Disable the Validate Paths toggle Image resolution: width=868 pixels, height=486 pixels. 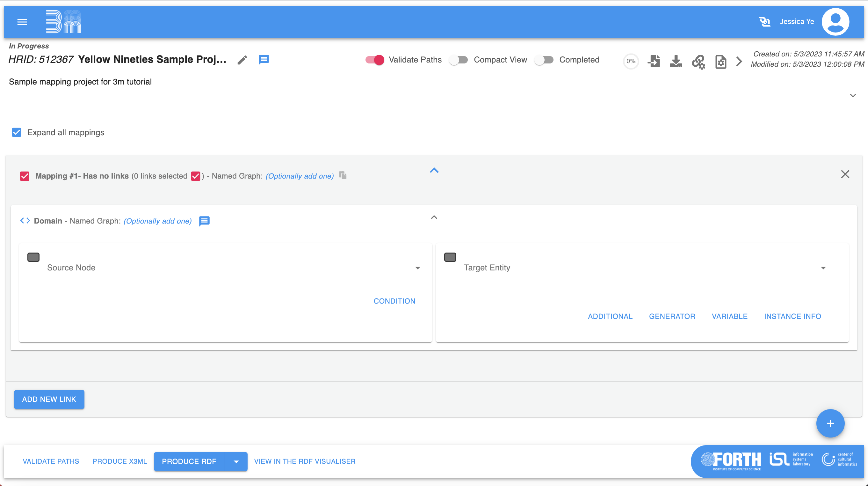pos(375,60)
